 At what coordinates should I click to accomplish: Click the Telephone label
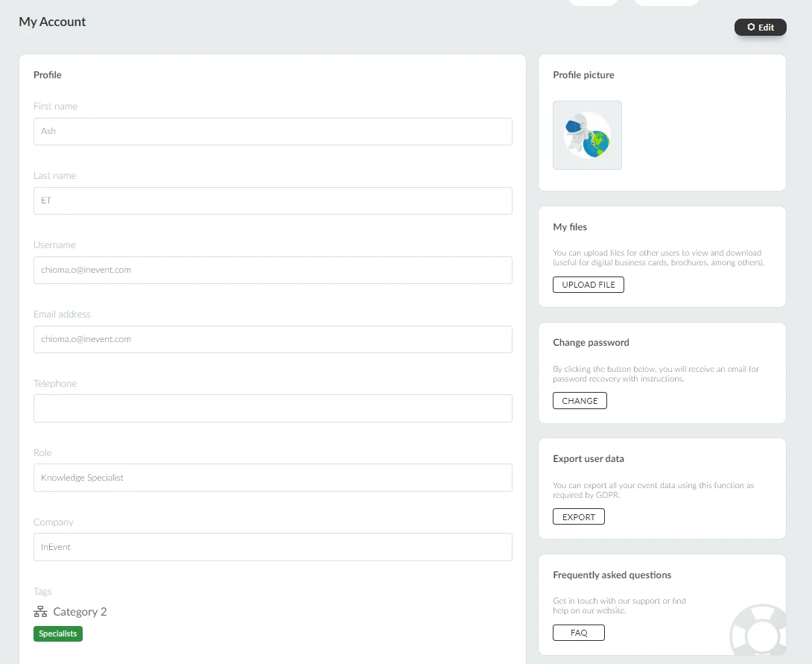[x=55, y=384]
